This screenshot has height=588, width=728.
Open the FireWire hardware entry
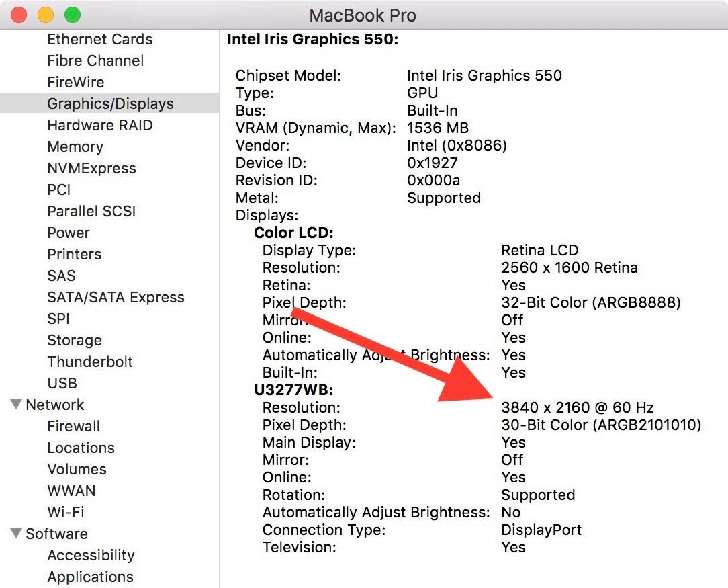(76, 82)
